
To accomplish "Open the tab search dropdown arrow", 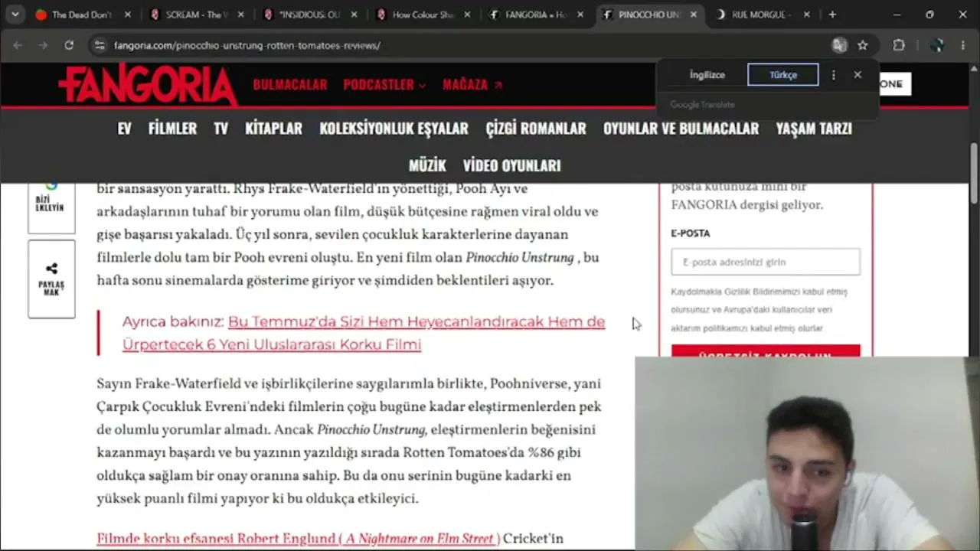I will (15, 15).
